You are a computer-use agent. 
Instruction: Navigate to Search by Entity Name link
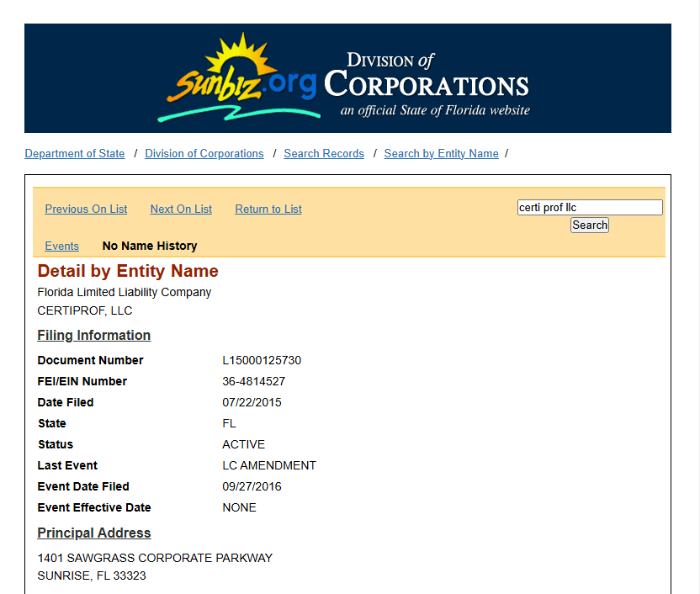click(x=441, y=154)
